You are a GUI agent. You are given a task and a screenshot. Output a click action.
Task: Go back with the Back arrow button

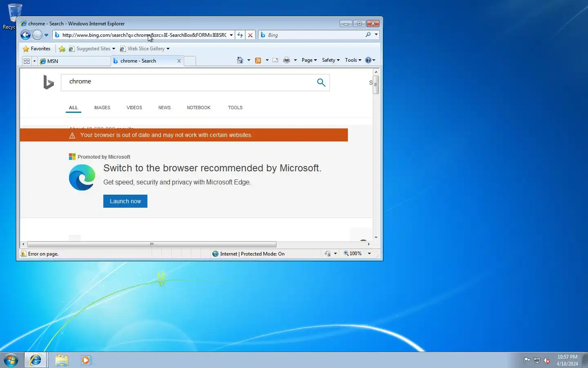point(25,35)
